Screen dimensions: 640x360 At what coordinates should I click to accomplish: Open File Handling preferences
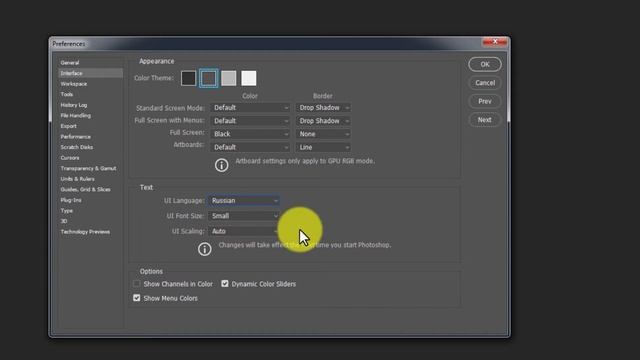91,116
